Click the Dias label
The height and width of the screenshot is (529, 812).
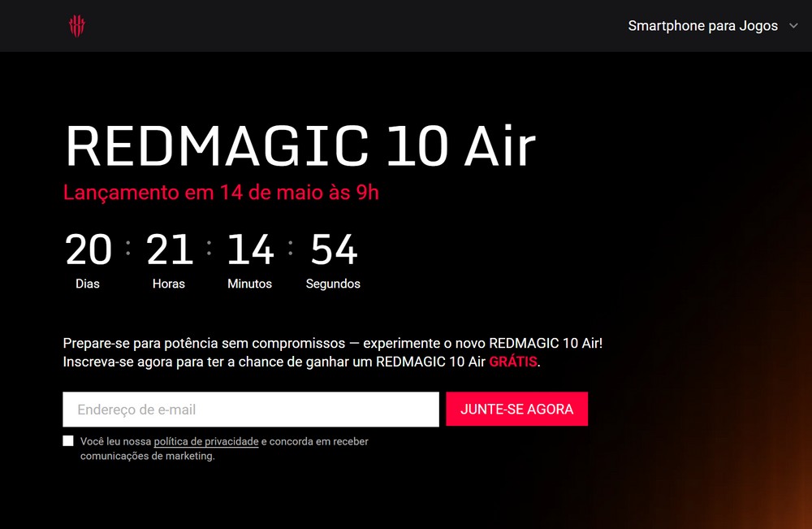(x=88, y=284)
